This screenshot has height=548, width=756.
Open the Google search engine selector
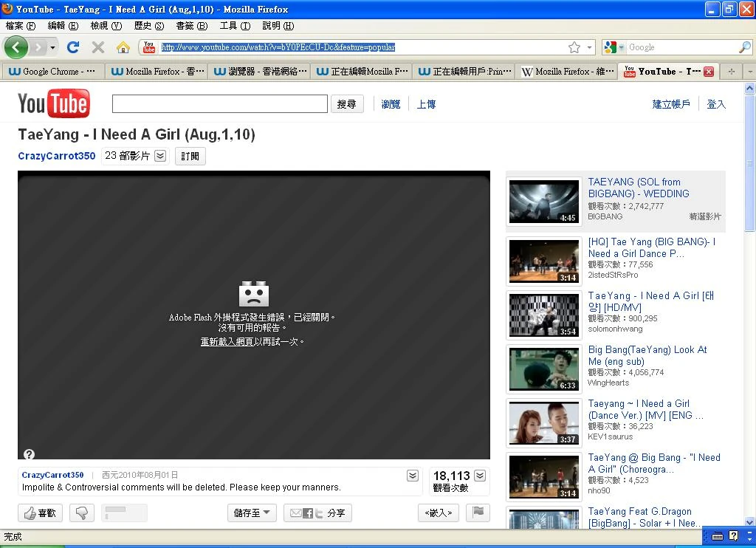click(615, 47)
